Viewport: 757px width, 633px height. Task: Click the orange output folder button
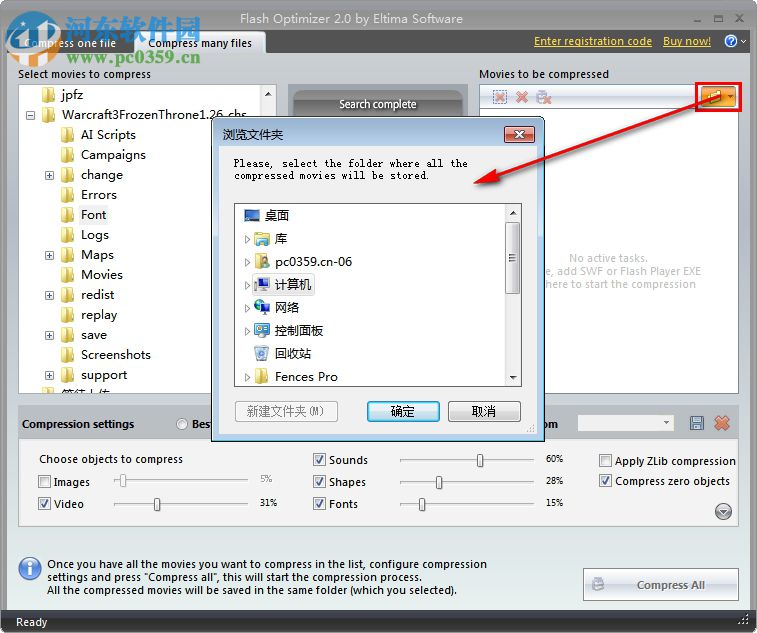pyautogui.click(x=718, y=97)
